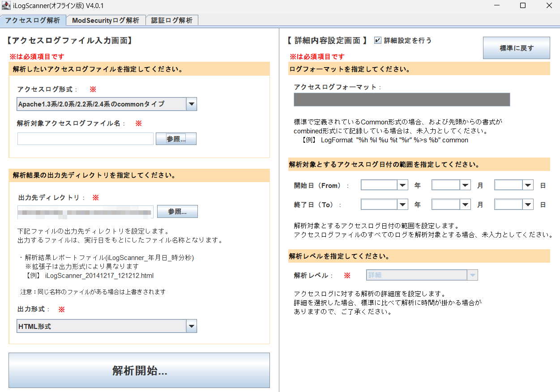Click 参照 button for access log file
Screen dimensions: 560x392
pos(176,139)
